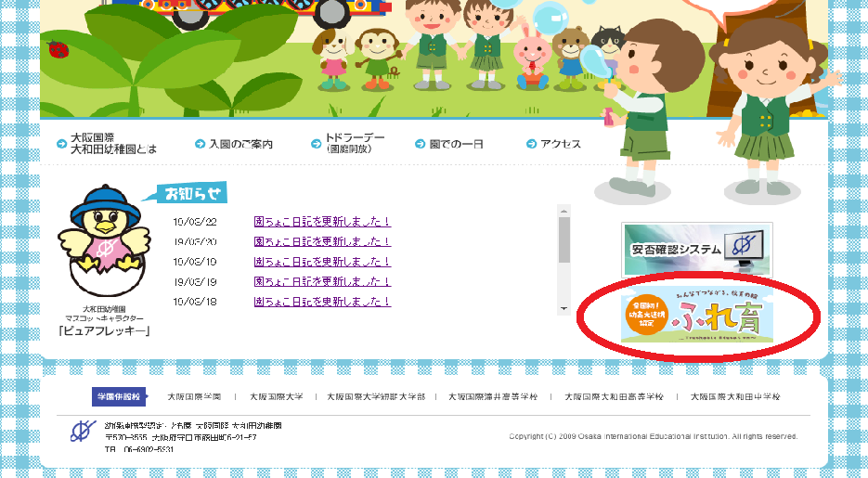Click the ピュアフレッキー chick mascot image

click(x=102, y=243)
